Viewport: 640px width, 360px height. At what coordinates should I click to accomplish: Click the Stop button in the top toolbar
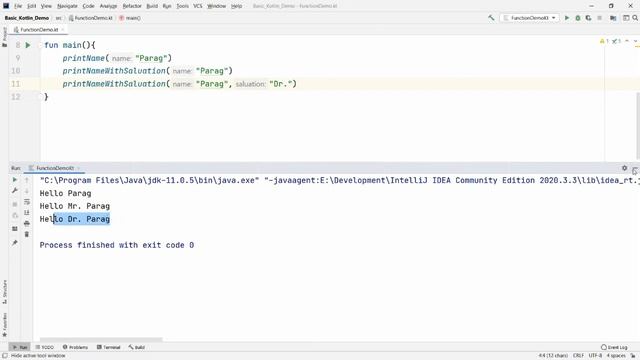[600, 18]
